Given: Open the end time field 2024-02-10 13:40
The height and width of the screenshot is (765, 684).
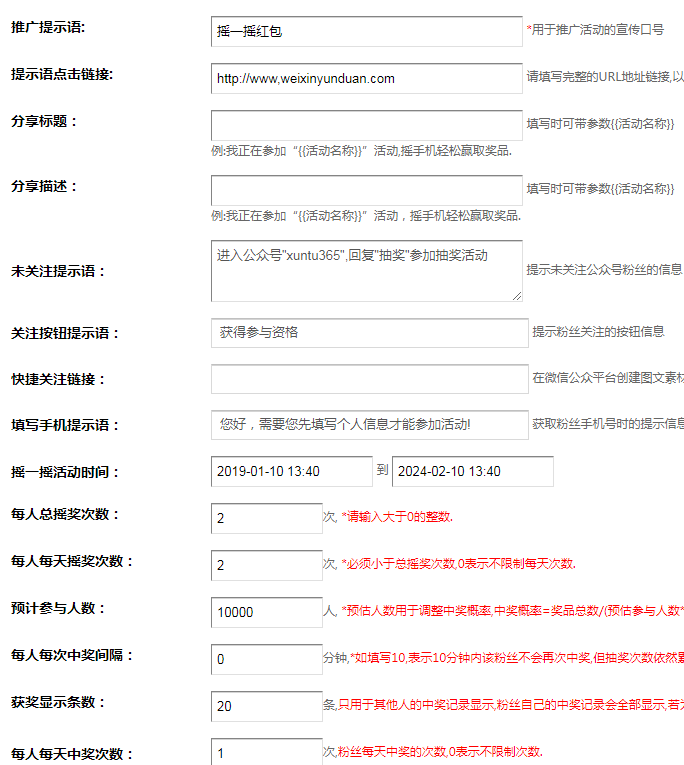Looking at the screenshot, I should [472, 471].
